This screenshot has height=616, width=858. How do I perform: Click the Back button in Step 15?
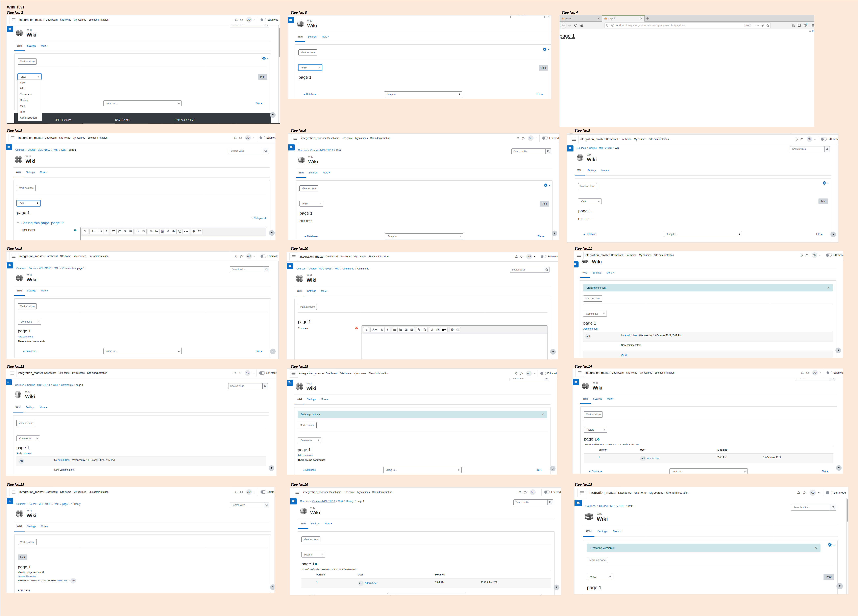pyautogui.click(x=23, y=557)
